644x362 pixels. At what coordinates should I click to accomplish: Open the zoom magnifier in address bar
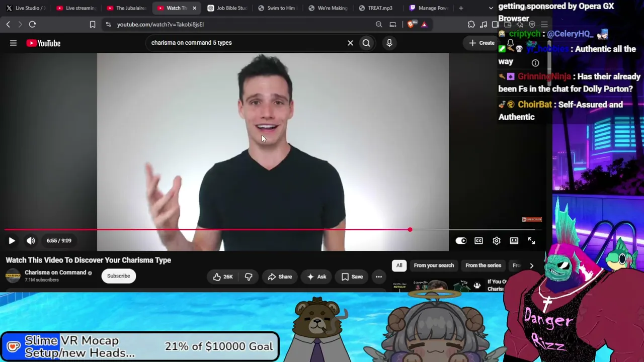pos(379,24)
